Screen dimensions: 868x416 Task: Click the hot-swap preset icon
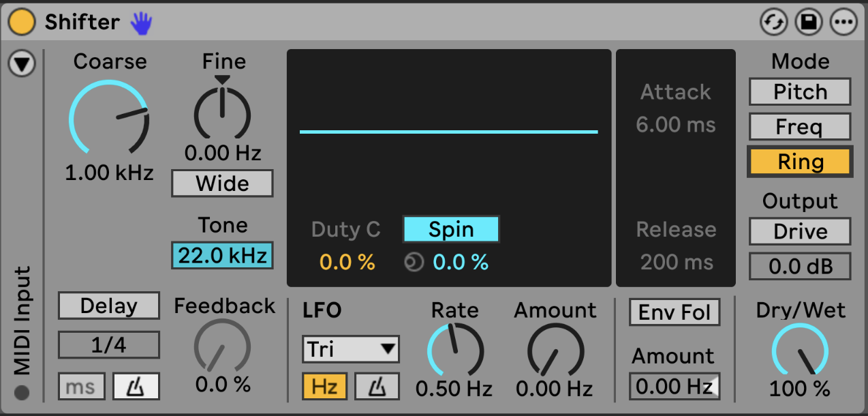pos(773,23)
